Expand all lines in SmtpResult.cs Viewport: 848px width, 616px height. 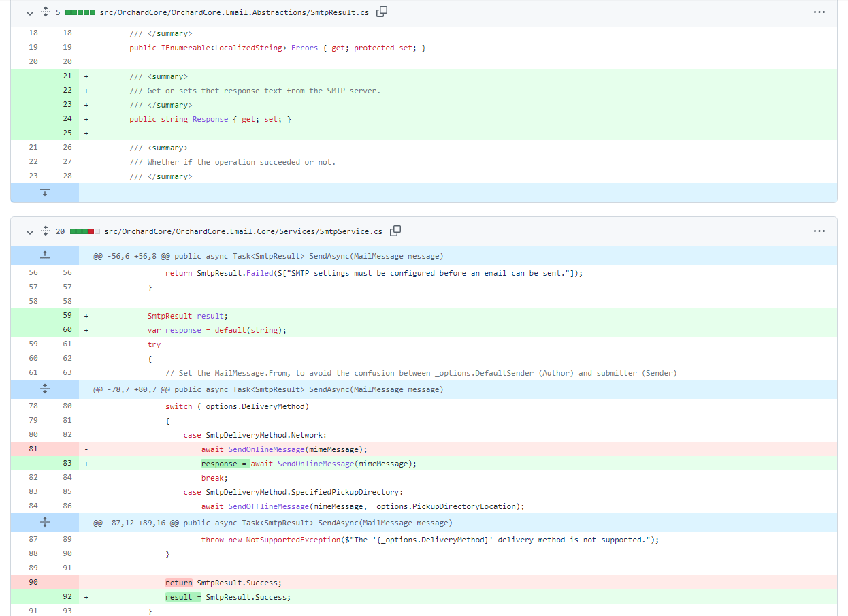pos(46,12)
